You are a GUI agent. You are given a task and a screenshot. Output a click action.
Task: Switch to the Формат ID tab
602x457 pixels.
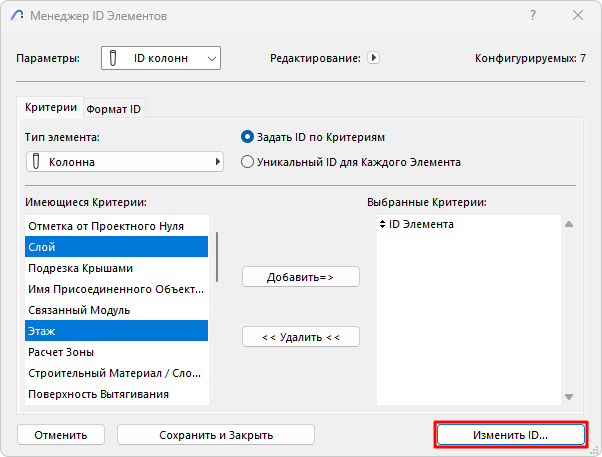click(114, 108)
